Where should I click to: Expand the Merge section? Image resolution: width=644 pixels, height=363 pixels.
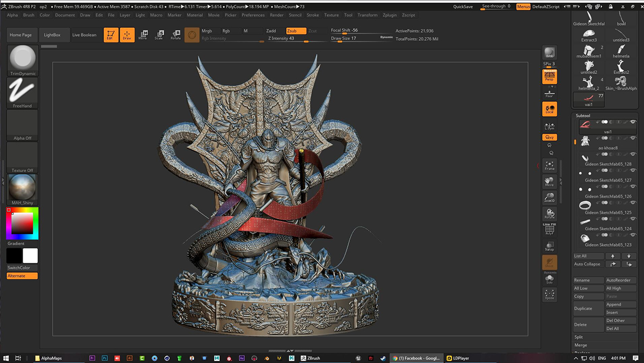[581, 345]
